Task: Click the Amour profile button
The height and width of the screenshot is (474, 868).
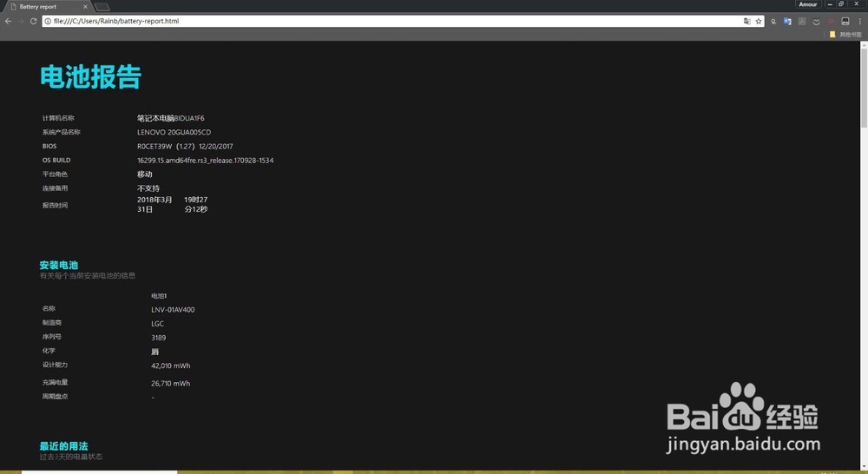Action: click(807, 3)
